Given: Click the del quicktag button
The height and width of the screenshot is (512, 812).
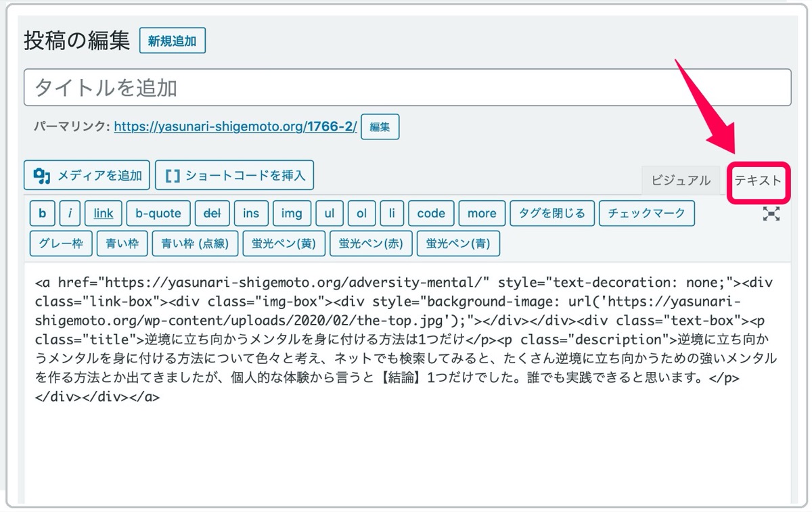Looking at the screenshot, I should click(x=212, y=213).
